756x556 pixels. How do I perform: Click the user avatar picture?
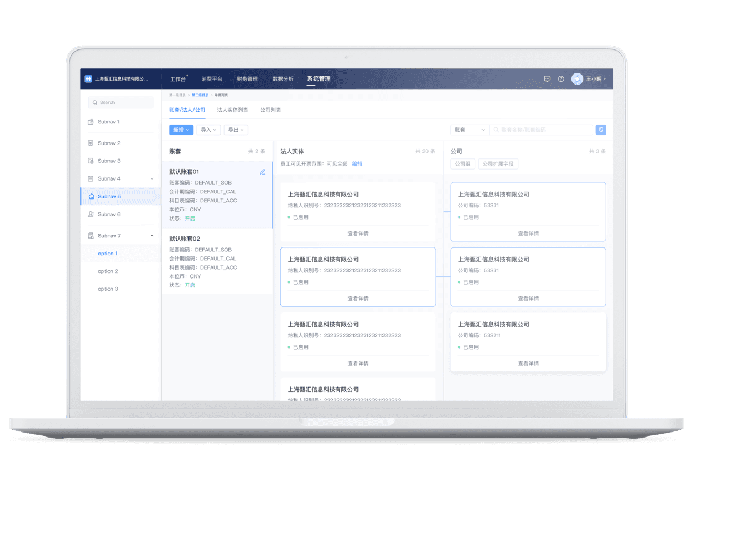[578, 79]
